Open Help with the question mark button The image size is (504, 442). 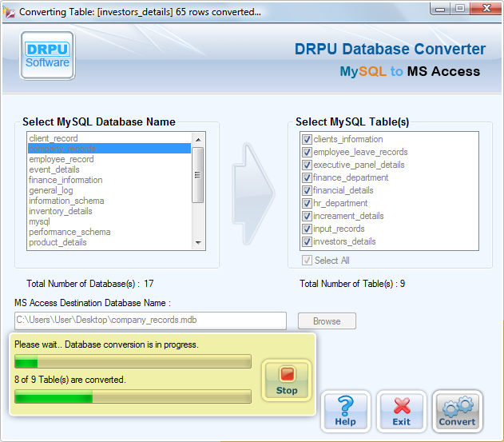coord(346,412)
